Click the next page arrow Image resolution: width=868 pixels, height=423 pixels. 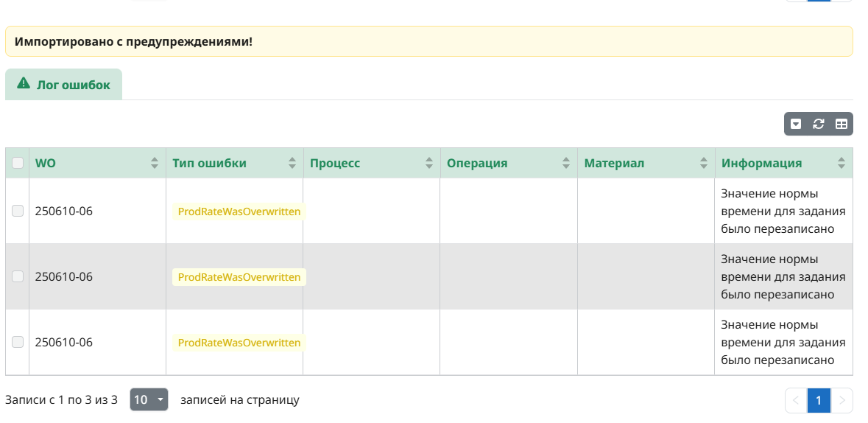841,400
